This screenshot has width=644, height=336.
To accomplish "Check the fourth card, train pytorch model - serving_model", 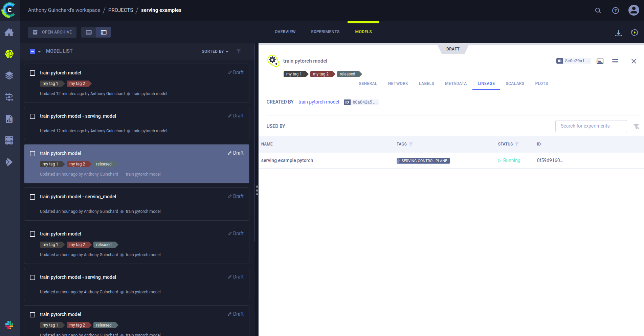I will click(x=32, y=197).
